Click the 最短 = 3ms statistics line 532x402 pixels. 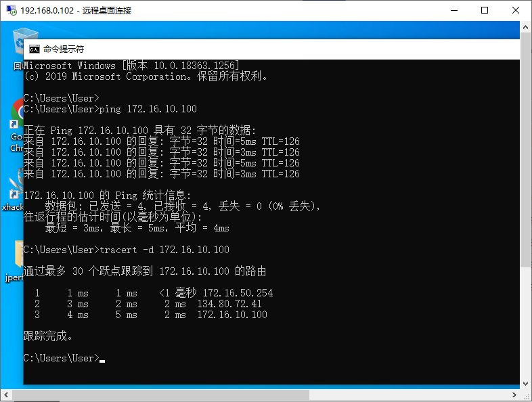(137, 227)
